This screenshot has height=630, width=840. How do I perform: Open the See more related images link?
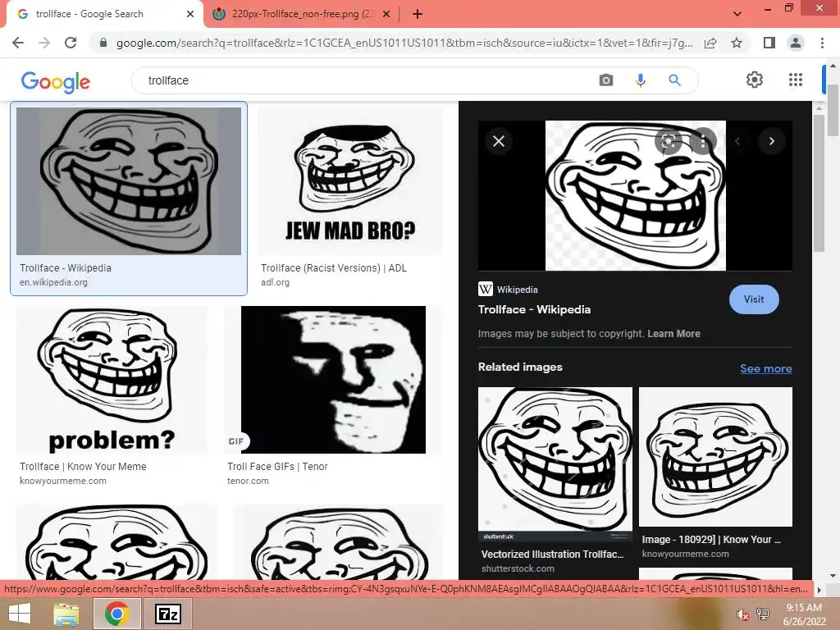click(x=766, y=368)
